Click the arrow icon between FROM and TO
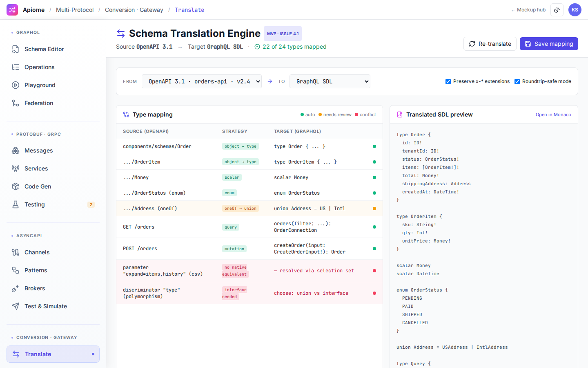 coord(270,81)
